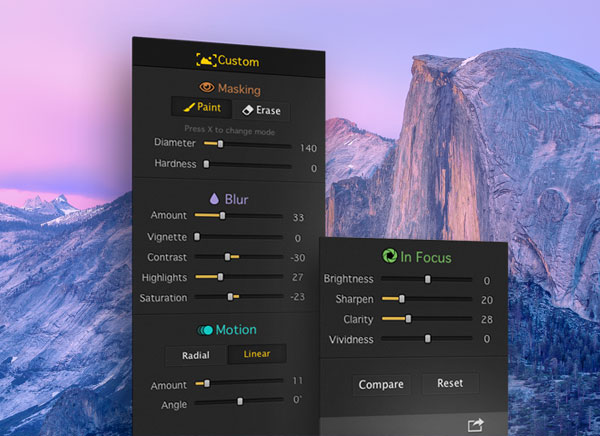This screenshot has height=436, width=600.
Task: Click the Sharpen slider handle
Action: (x=401, y=299)
